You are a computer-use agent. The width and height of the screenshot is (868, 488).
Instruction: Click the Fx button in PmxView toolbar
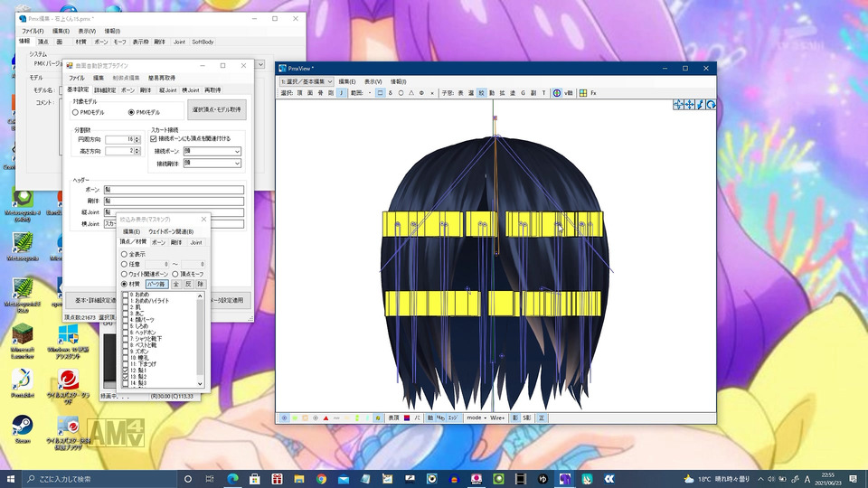[x=593, y=93]
